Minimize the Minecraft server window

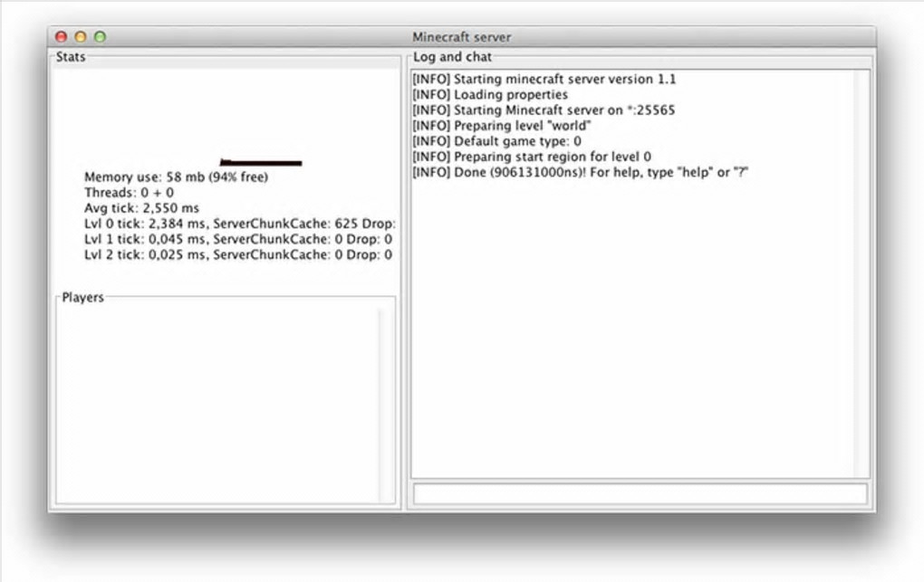[81, 36]
